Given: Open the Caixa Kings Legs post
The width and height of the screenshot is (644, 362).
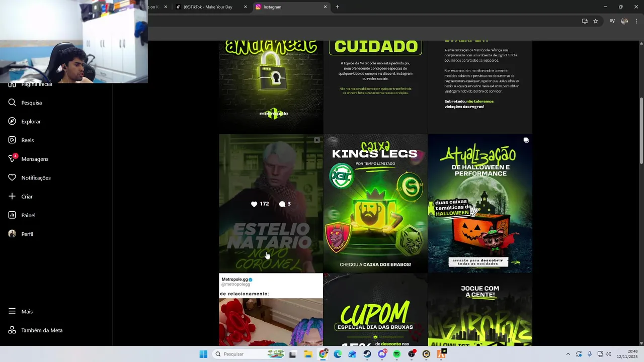Looking at the screenshot, I should pyautogui.click(x=375, y=203).
